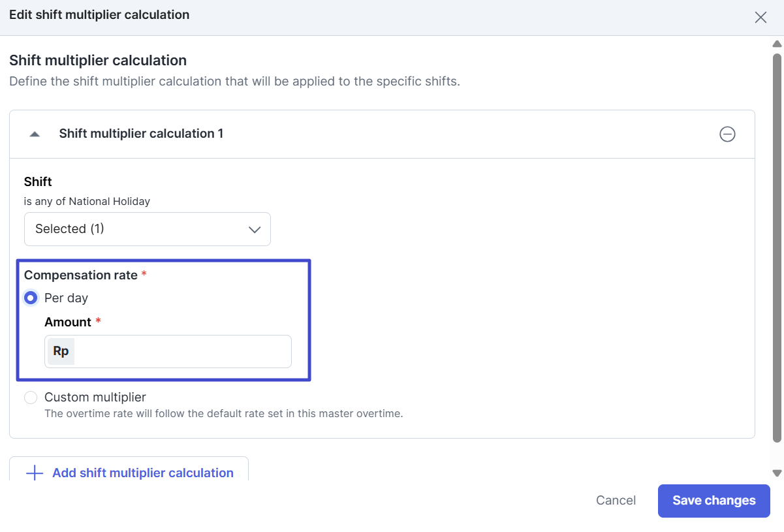
Task: Click the Rp currency prefix box
Action: (x=61, y=352)
